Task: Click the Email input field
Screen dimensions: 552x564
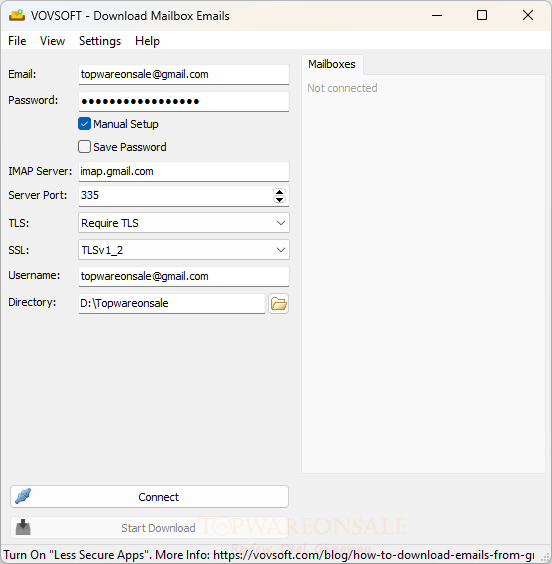Action: [x=184, y=74]
